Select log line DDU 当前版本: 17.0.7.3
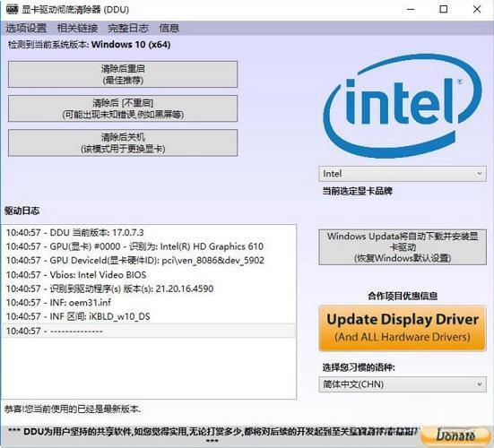Viewport: 494px width, 448px height. click(150, 232)
